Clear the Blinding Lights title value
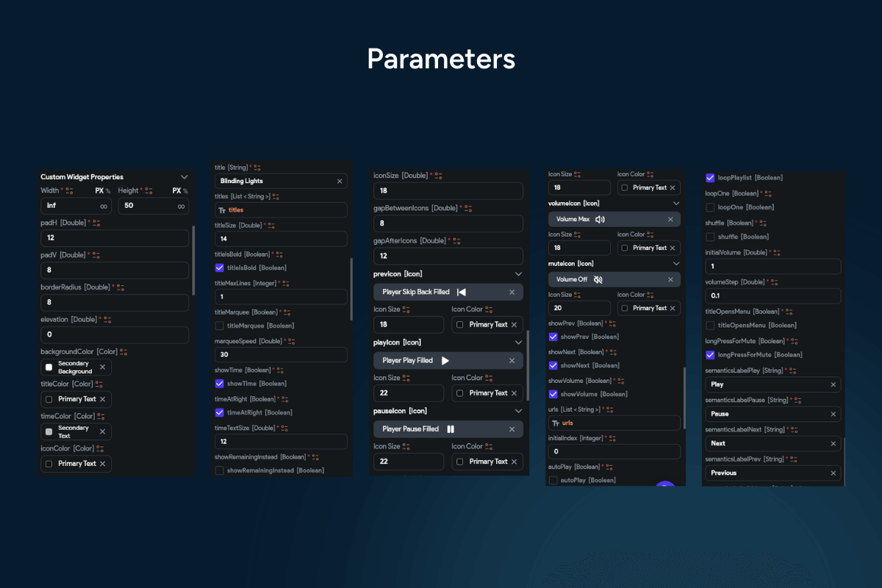882x588 pixels. pos(340,181)
